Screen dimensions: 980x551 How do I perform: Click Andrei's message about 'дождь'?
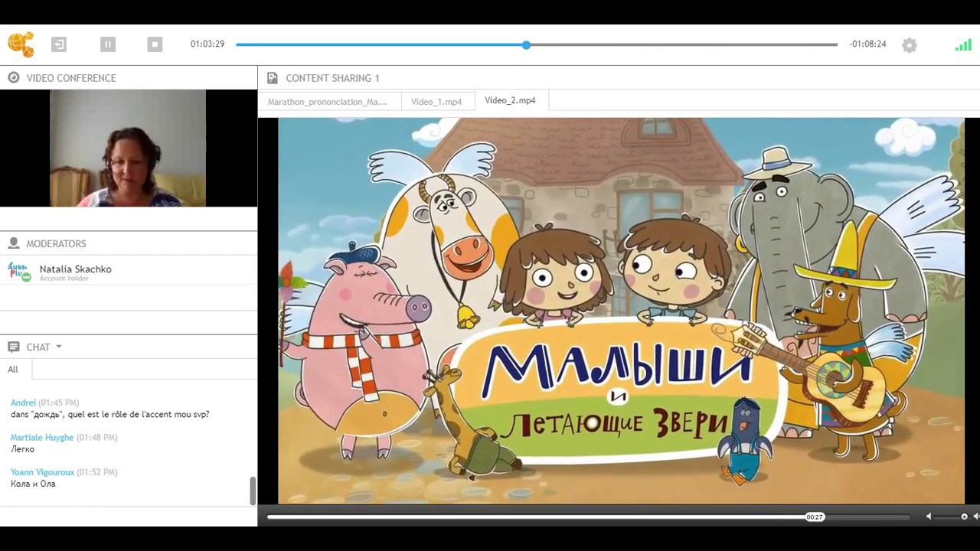click(110, 415)
